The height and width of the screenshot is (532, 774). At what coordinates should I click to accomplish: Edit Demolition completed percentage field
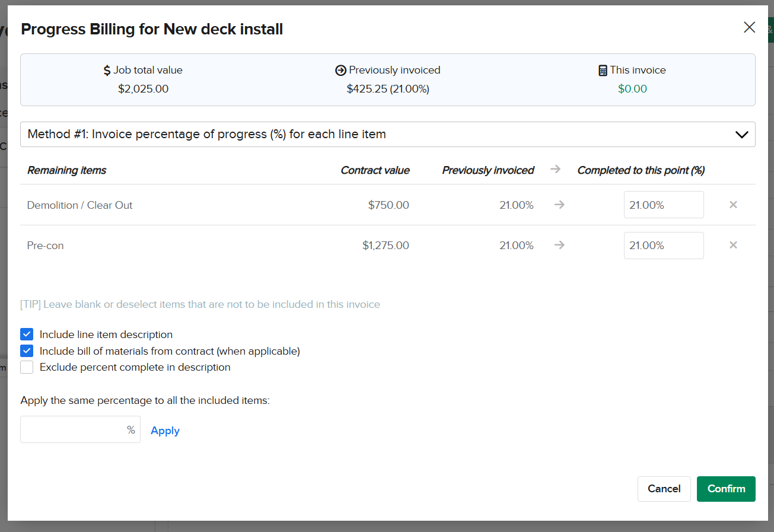click(663, 205)
